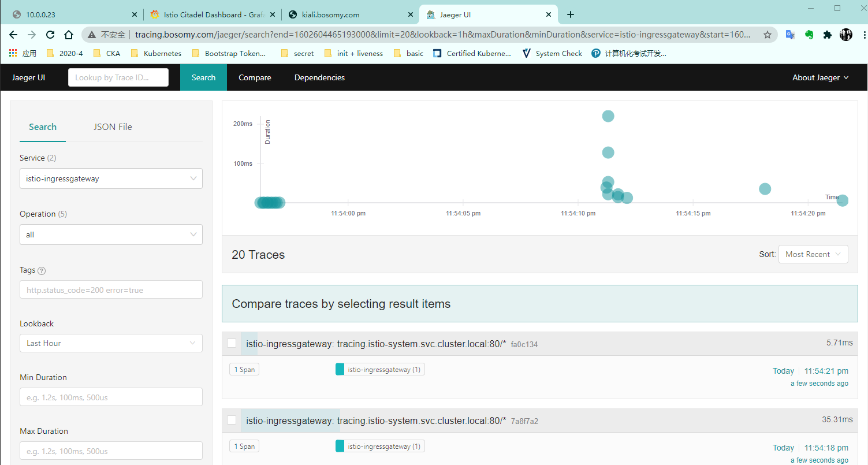The image size is (868, 465).
Task: Select the checkbox for trace fa0c134
Action: point(232,343)
